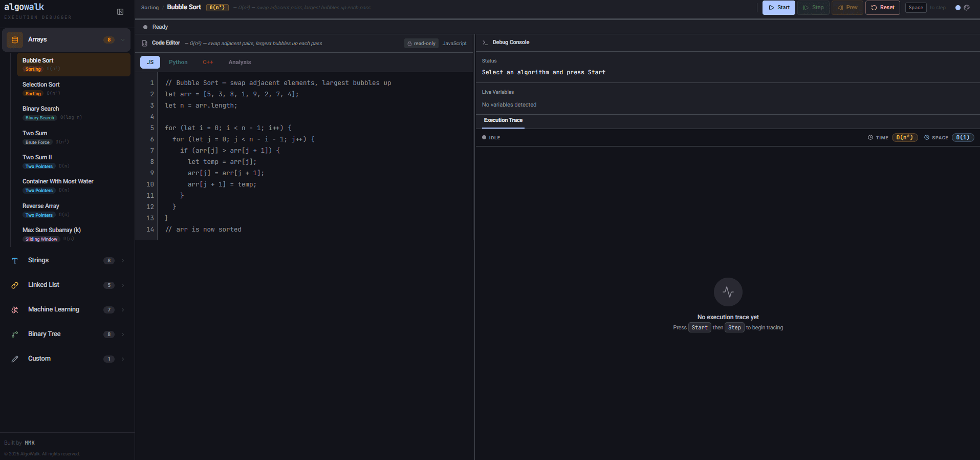980x460 pixels.
Task: Collapse the sidebar using the panel icon
Action: (x=120, y=12)
